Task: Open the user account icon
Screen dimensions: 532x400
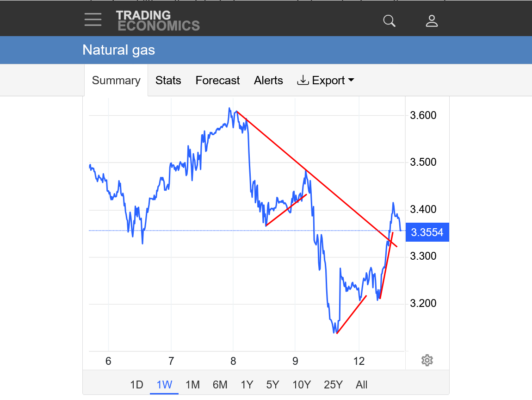Action: coord(432,21)
